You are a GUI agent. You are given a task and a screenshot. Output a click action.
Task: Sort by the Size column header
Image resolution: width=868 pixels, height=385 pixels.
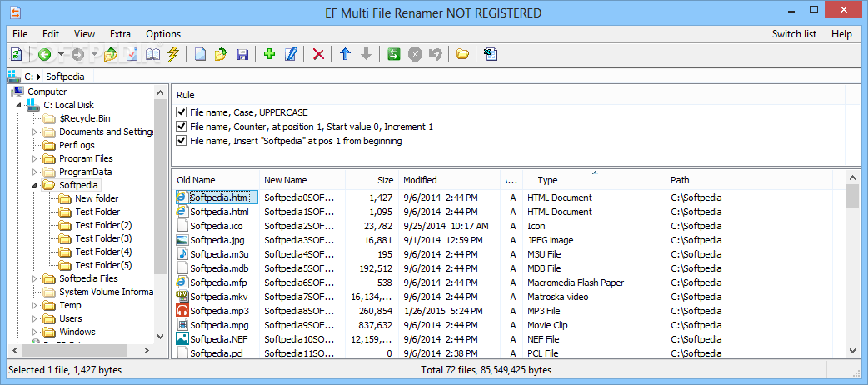pos(372,180)
